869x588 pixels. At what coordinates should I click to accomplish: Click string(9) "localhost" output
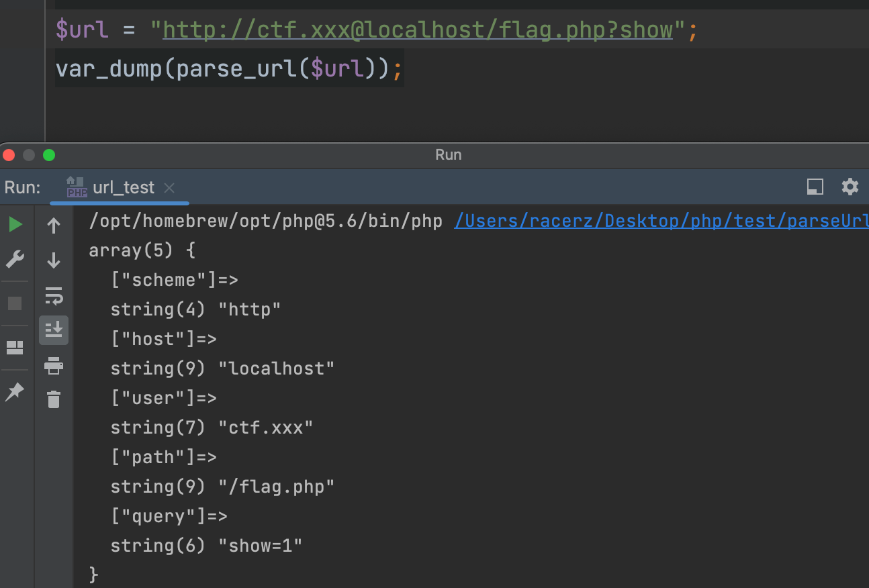[x=222, y=369]
